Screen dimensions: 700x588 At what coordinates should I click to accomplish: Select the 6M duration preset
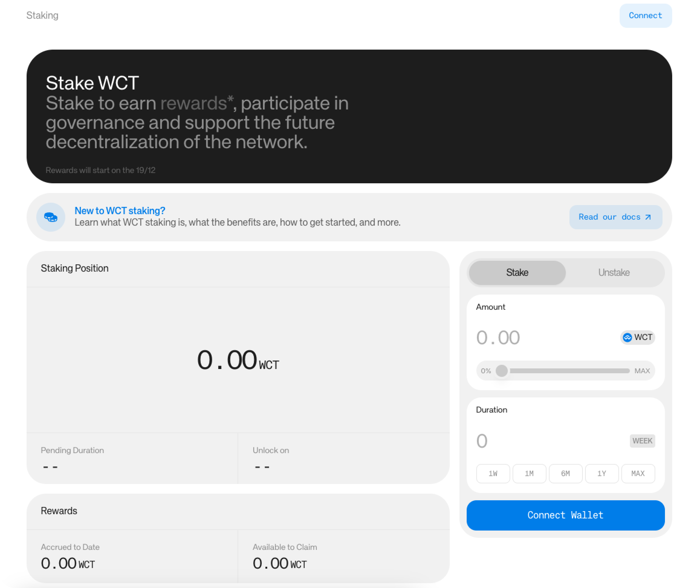[566, 474]
